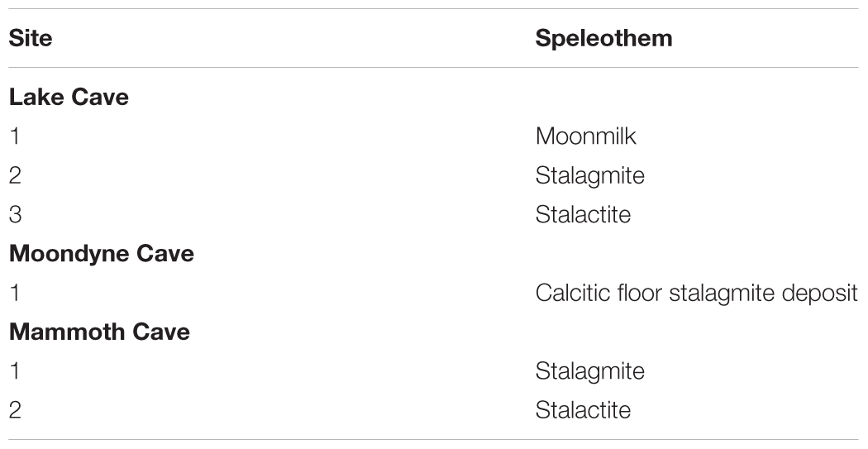Select site 2 under Mammoth Cave
This screenshot has width=868, height=449.
pos(15,410)
